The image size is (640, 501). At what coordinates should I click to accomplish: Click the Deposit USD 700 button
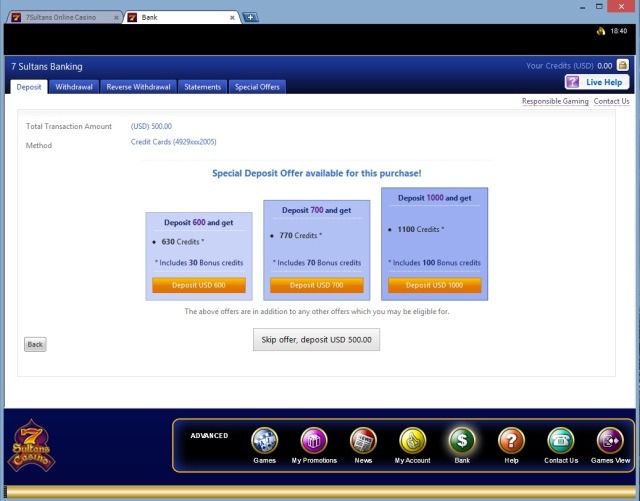[x=317, y=285]
